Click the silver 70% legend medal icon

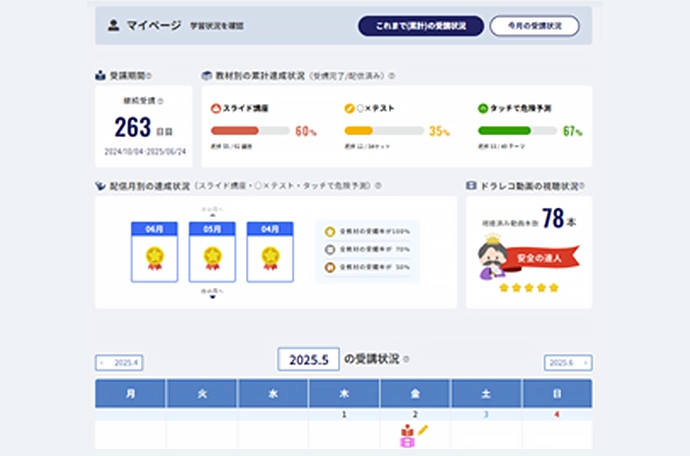330,250
